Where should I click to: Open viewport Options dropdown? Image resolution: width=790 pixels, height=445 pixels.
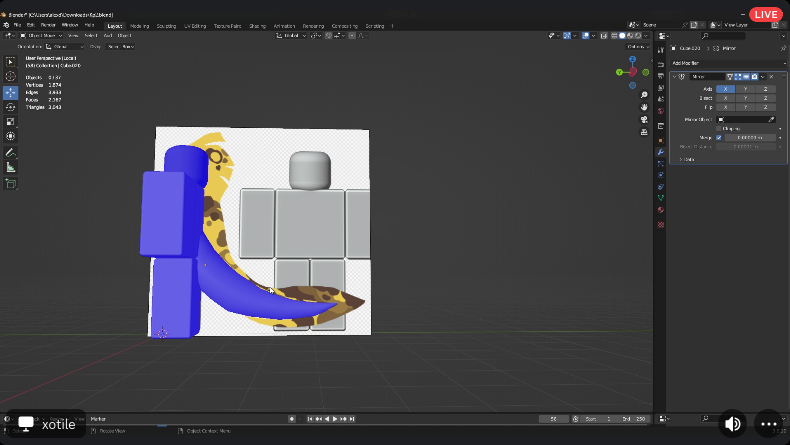638,46
